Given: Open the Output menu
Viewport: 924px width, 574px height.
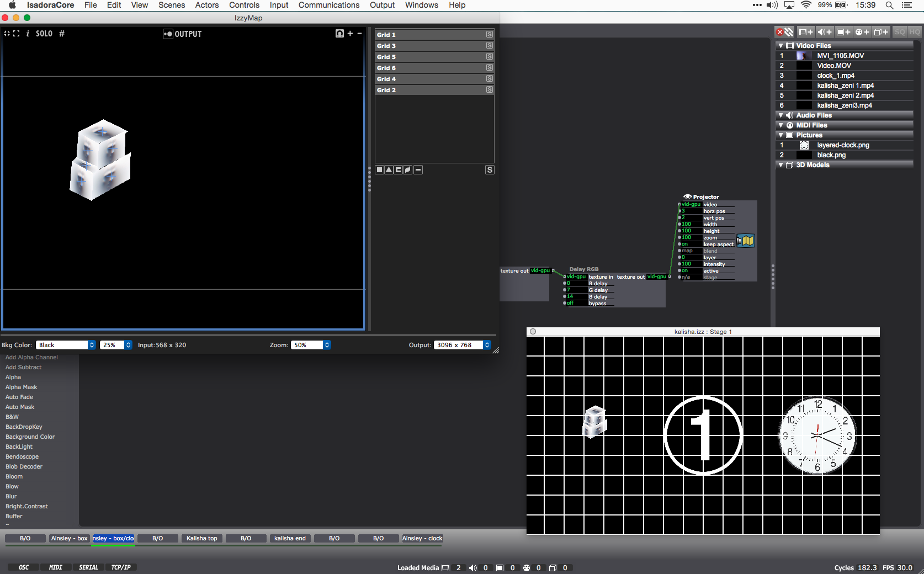Looking at the screenshot, I should click(383, 5).
